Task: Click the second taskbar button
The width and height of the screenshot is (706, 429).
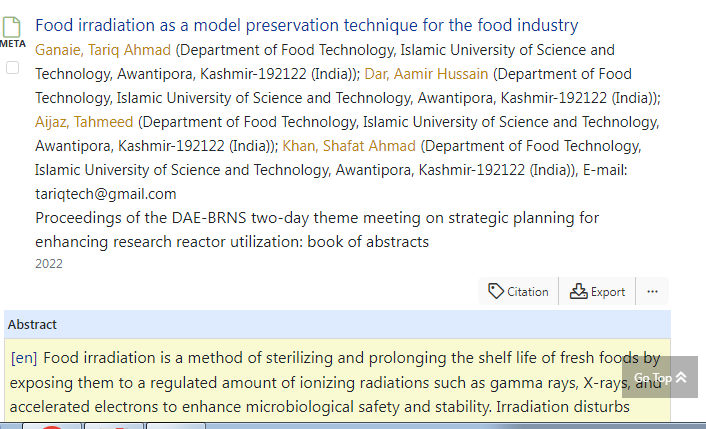Action: (x=114, y=426)
